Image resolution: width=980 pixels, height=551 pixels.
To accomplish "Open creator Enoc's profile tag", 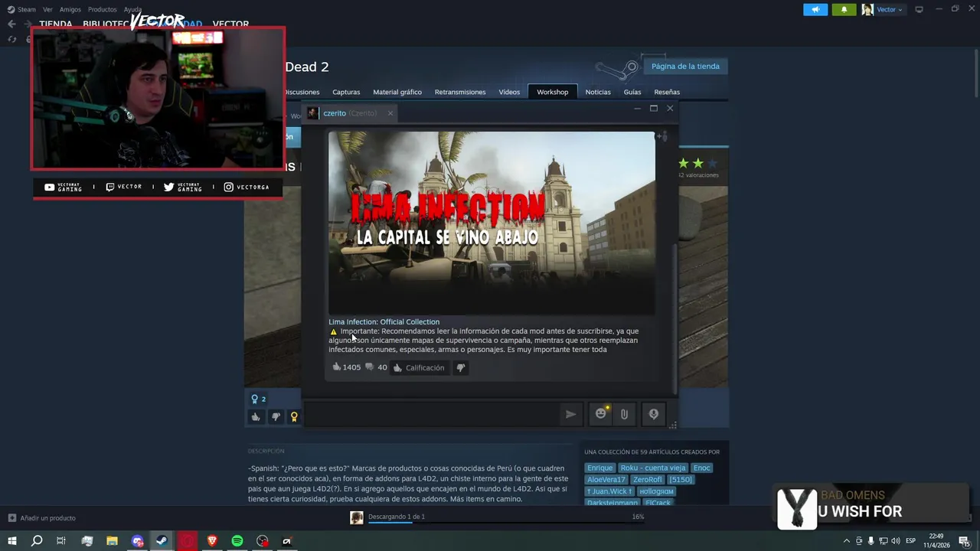I will tap(702, 468).
